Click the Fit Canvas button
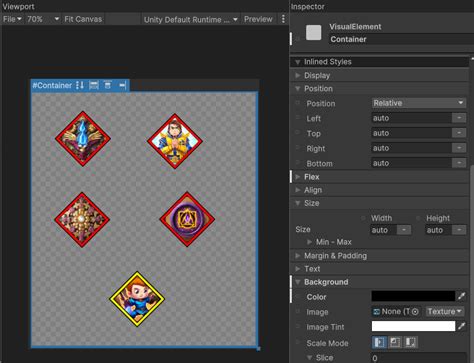The image size is (474, 363). click(x=83, y=19)
